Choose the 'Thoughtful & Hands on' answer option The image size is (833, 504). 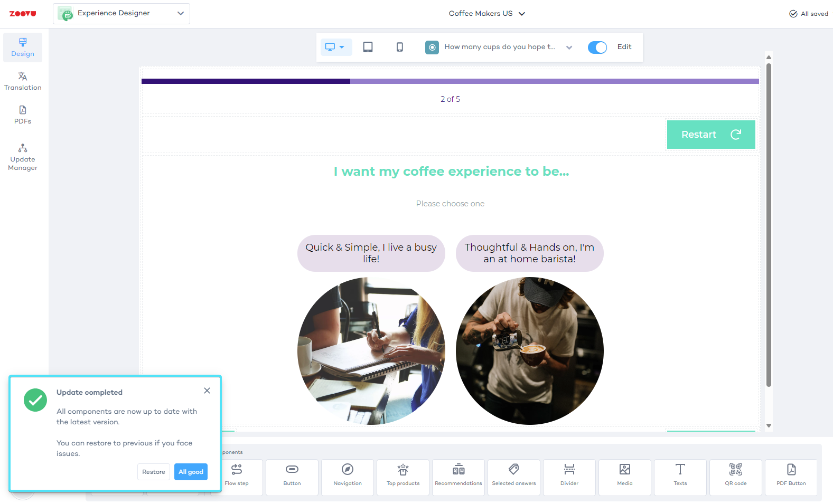click(529, 253)
